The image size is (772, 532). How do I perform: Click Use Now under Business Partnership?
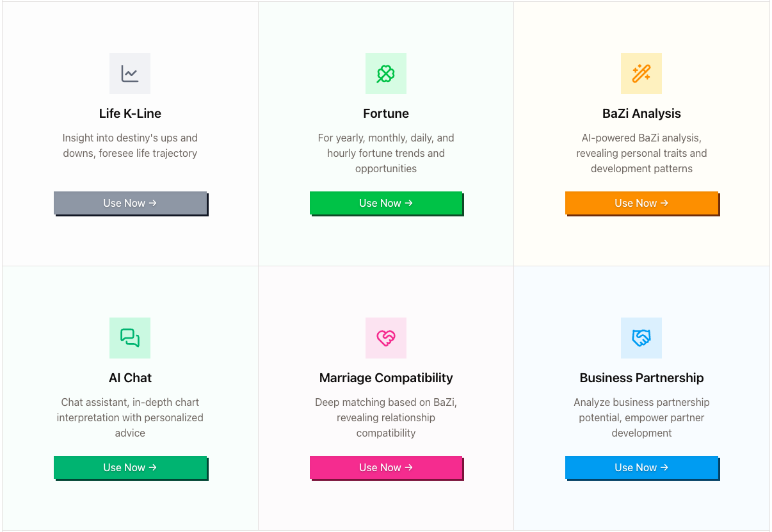[x=641, y=467]
